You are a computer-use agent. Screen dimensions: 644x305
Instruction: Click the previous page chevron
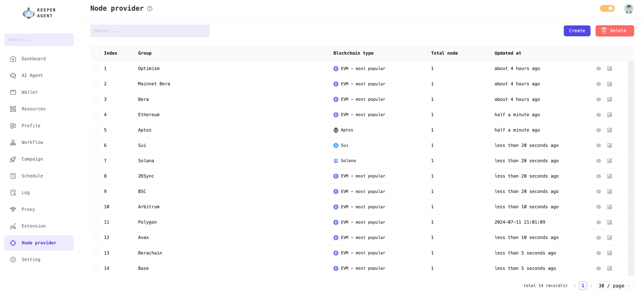pyautogui.click(x=575, y=286)
